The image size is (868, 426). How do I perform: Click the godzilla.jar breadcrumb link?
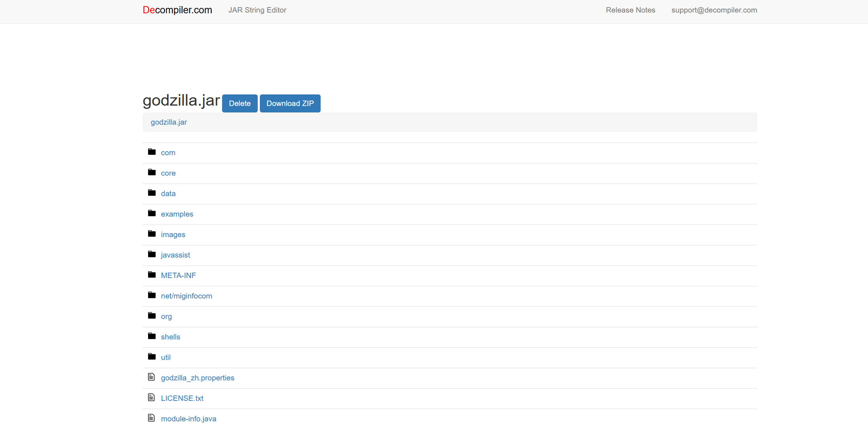pos(168,122)
